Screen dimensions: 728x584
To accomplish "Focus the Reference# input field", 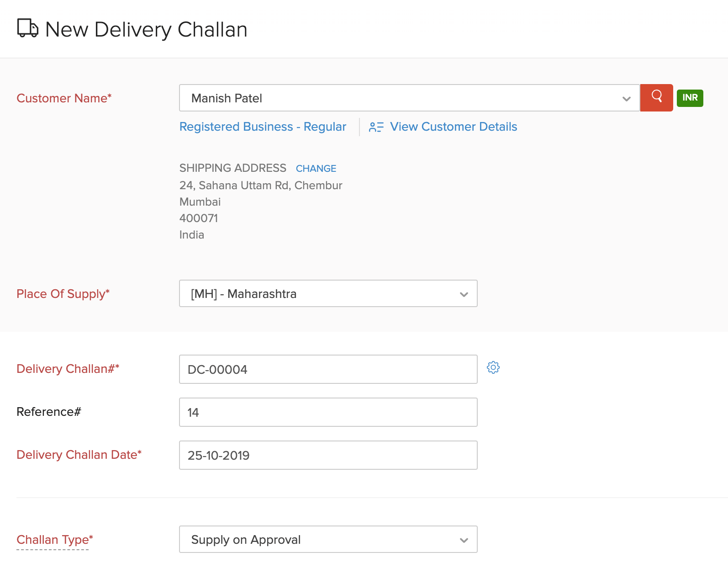I will 328,412.
